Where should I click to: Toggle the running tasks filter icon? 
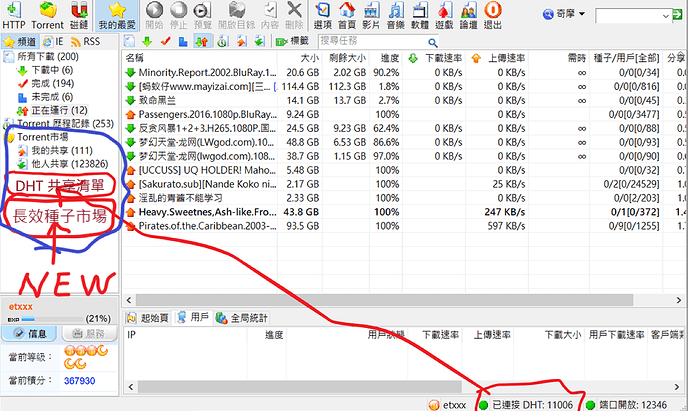click(202, 42)
